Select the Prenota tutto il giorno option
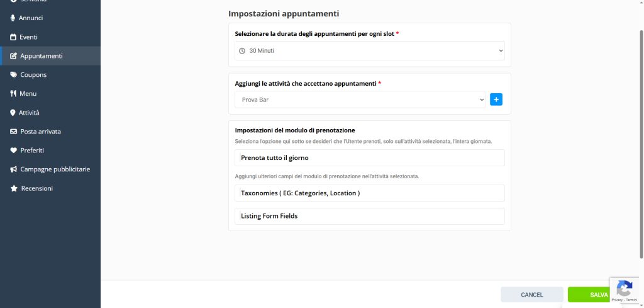The width and height of the screenshot is (644, 308). coord(370,157)
